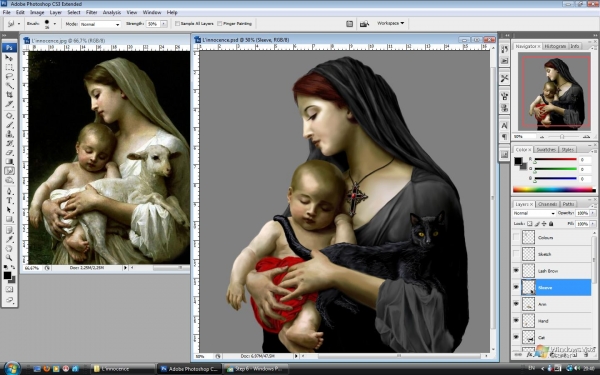This screenshot has width=600, height=375.
Task: Select the Lasso tool
Action: pos(9,77)
